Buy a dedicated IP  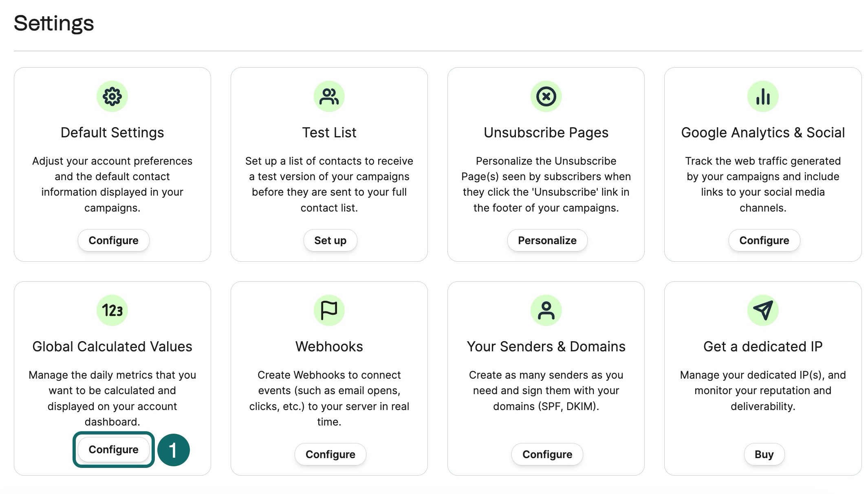tap(764, 454)
